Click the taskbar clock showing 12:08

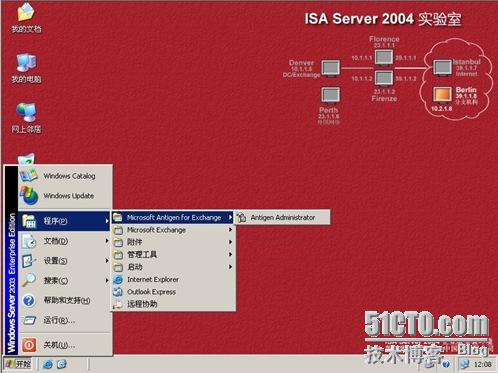pyautogui.click(x=482, y=364)
